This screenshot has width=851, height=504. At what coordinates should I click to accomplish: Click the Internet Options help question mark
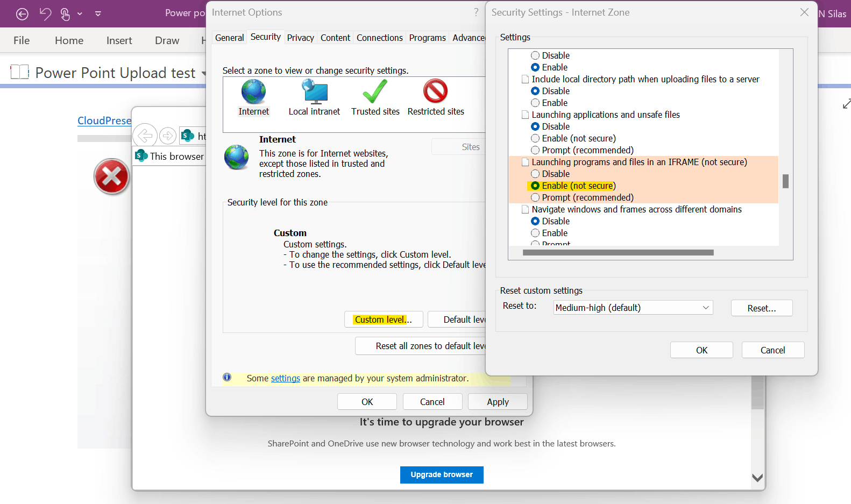(476, 12)
